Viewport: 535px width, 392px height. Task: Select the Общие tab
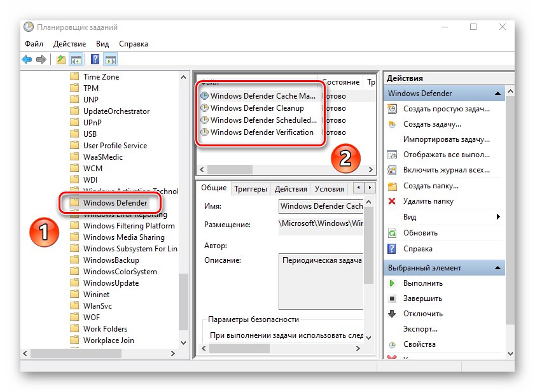214,188
